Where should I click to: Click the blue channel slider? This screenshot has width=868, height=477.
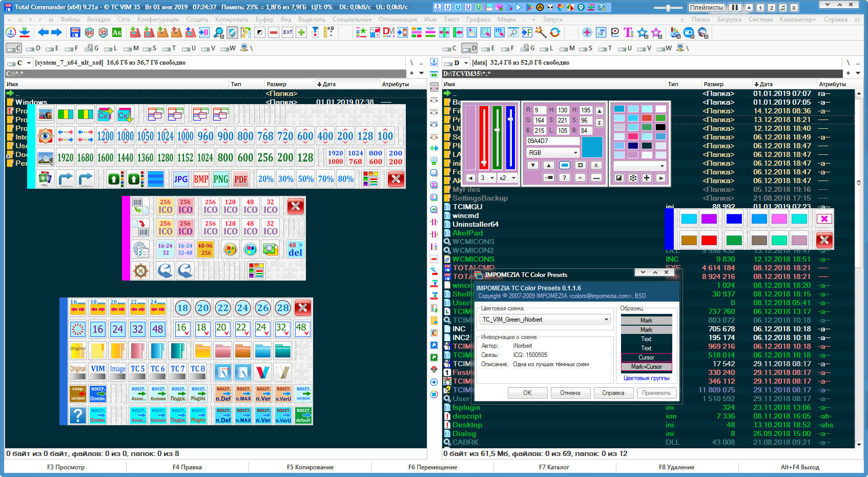coord(510,137)
